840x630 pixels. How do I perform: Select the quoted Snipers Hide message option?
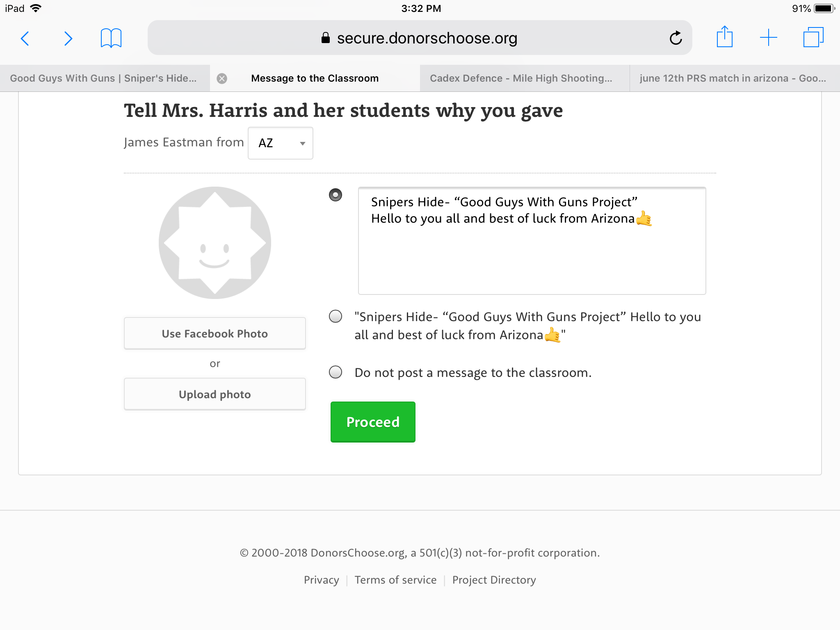(336, 316)
